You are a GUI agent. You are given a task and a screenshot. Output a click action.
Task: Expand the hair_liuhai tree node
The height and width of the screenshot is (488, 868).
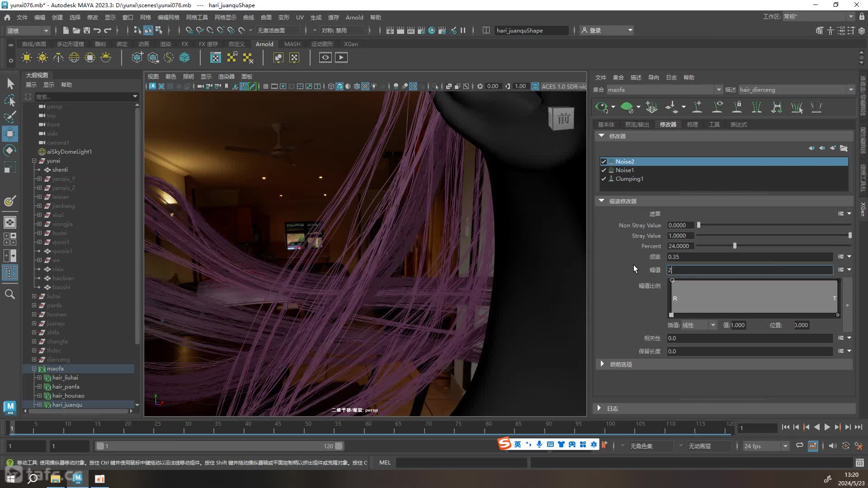(39, 378)
